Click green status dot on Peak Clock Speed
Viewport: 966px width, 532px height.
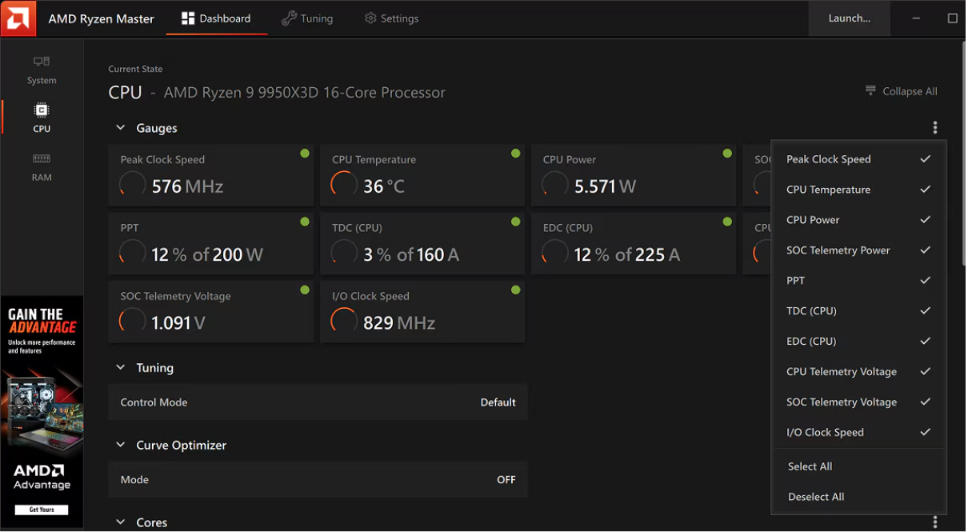304,153
